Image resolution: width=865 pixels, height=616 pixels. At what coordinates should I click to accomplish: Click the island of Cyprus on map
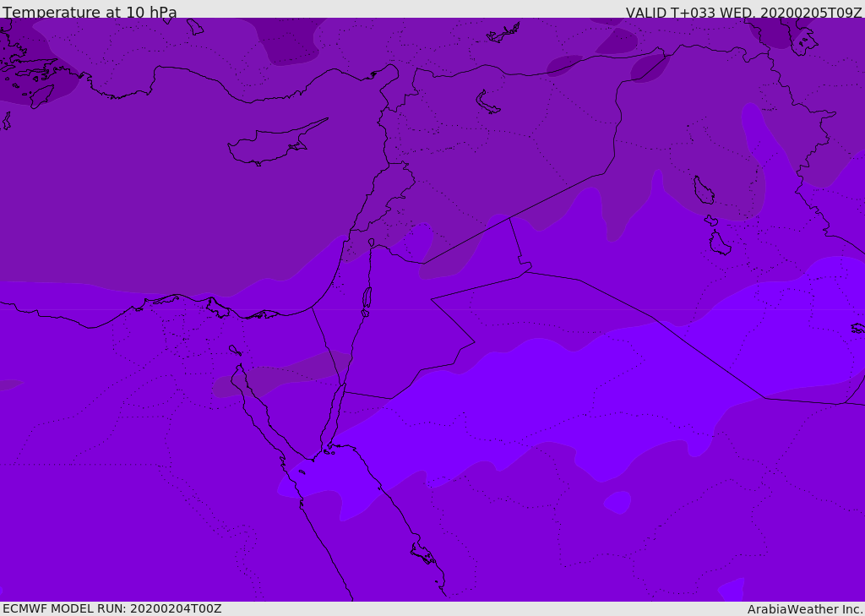[277, 143]
